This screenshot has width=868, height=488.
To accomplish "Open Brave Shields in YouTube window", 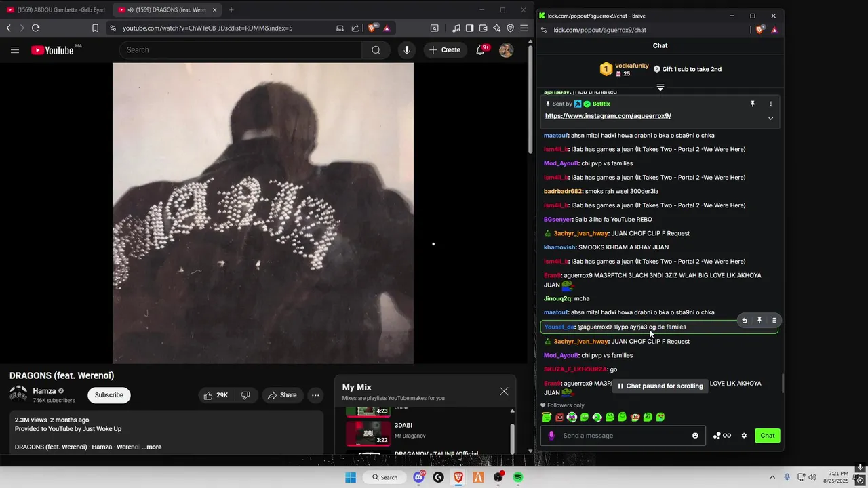I will click(x=372, y=28).
